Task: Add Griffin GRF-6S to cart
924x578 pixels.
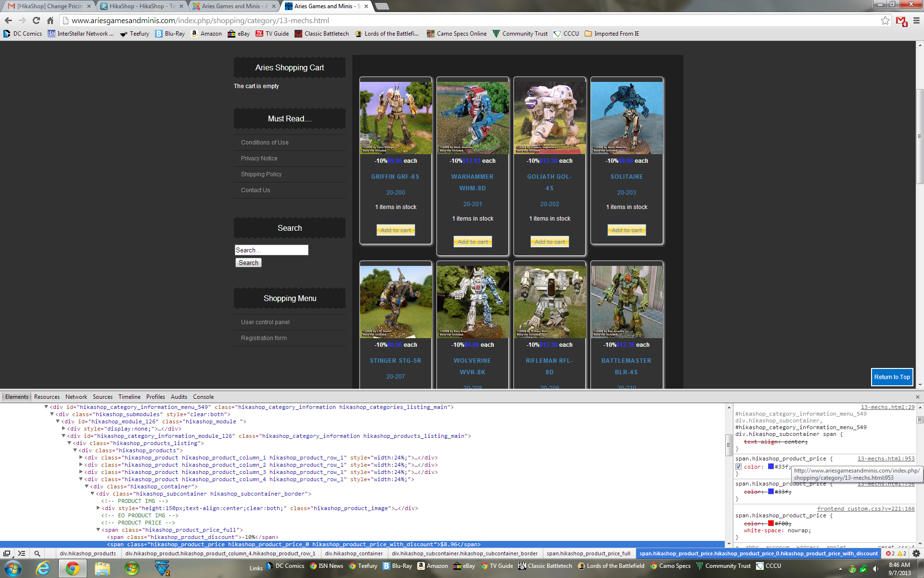Action: coord(396,230)
